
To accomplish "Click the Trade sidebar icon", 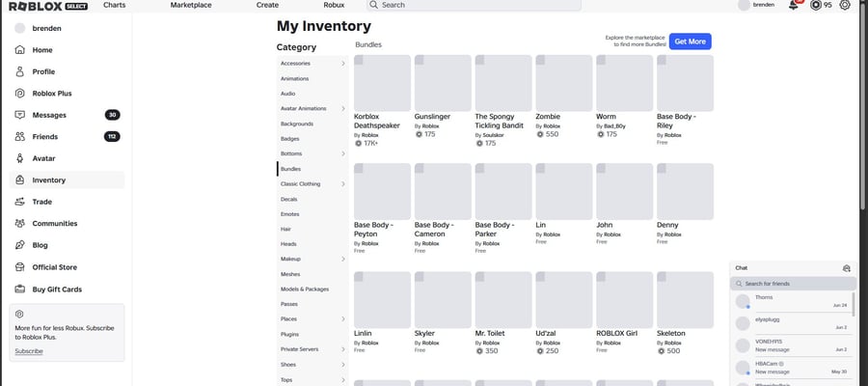I will (x=20, y=202).
